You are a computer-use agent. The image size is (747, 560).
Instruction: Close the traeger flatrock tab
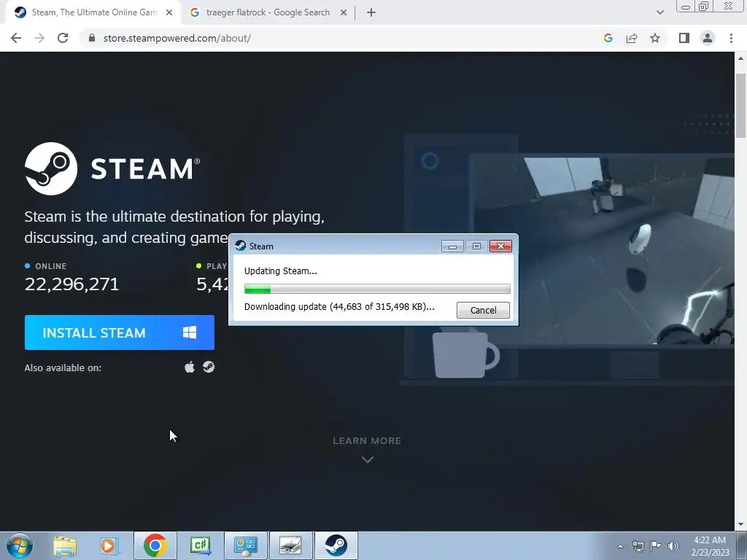(x=344, y=13)
